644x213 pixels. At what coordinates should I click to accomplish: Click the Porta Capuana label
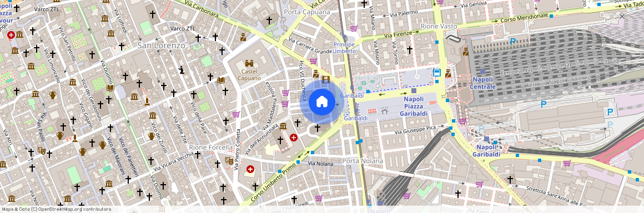307,12
